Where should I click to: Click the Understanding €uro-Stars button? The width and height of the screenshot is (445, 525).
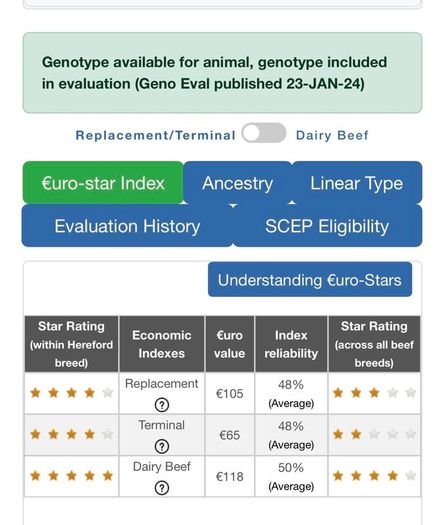pos(310,280)
